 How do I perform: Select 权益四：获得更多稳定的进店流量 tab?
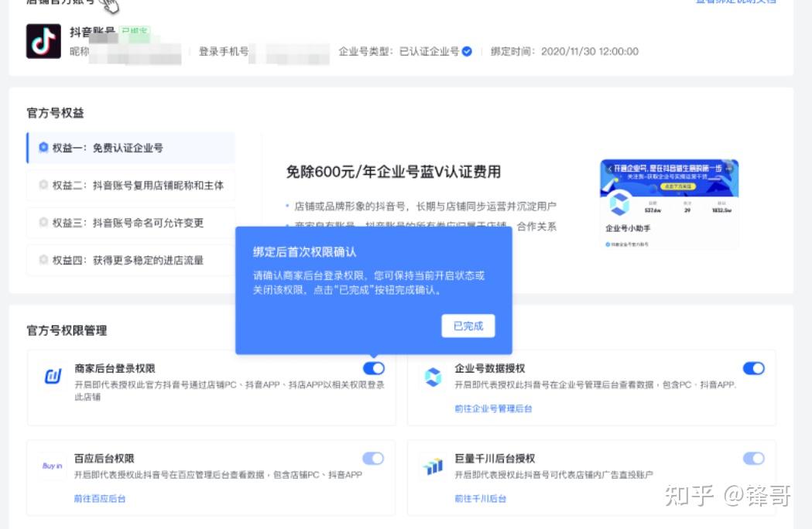(x=131, y=260)
